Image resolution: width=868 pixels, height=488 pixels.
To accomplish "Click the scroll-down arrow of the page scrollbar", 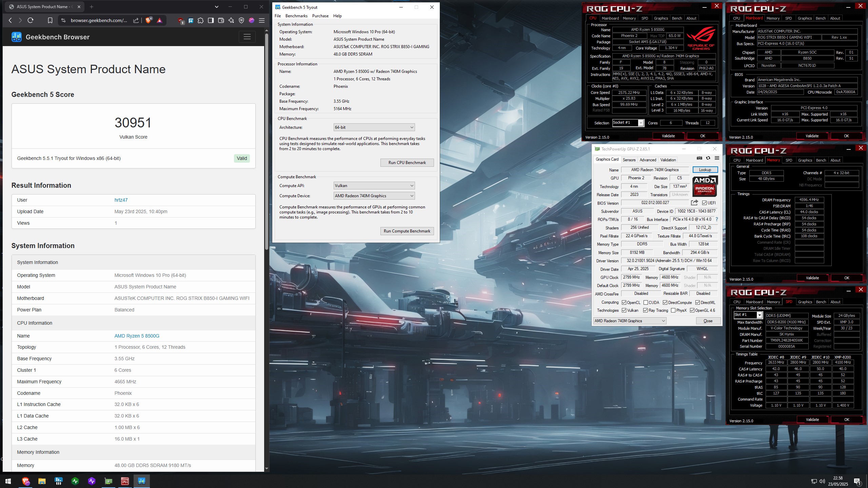I will pos(267,468).
